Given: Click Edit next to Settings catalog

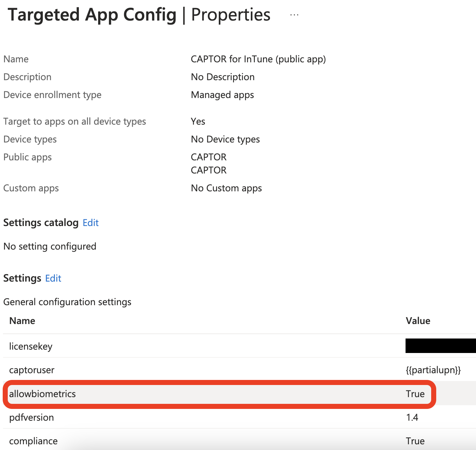Looking at the screenshot, I should [90, 223].
